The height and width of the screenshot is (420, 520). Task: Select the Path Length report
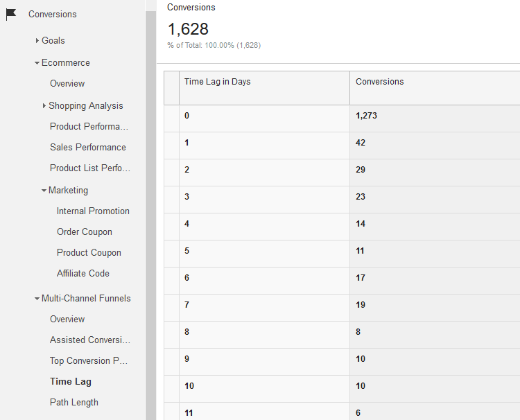74,403
